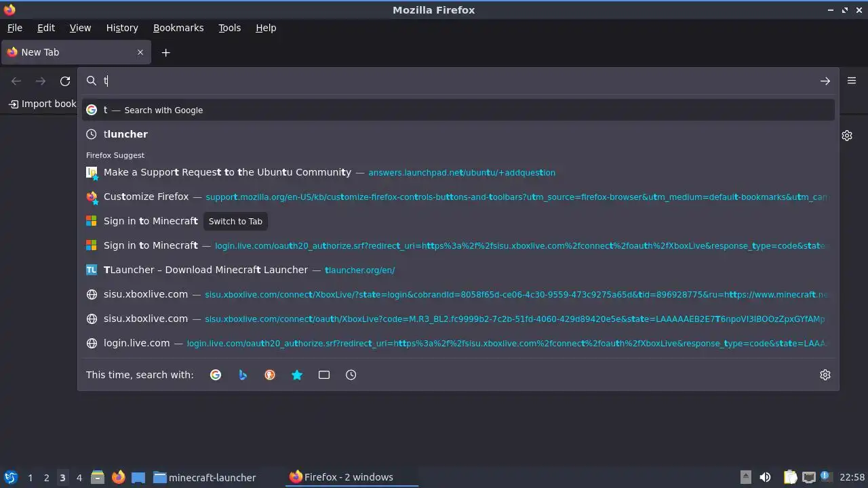Click the 'Switch to Tab' button
Viewport: 868px width, 488px height.
(x=235, y=221)
